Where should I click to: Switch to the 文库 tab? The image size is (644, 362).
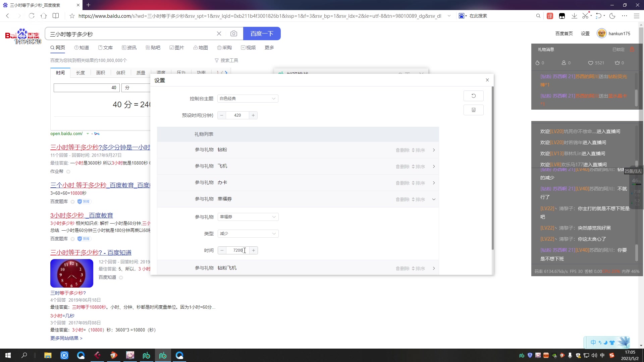tap(105, 48)
